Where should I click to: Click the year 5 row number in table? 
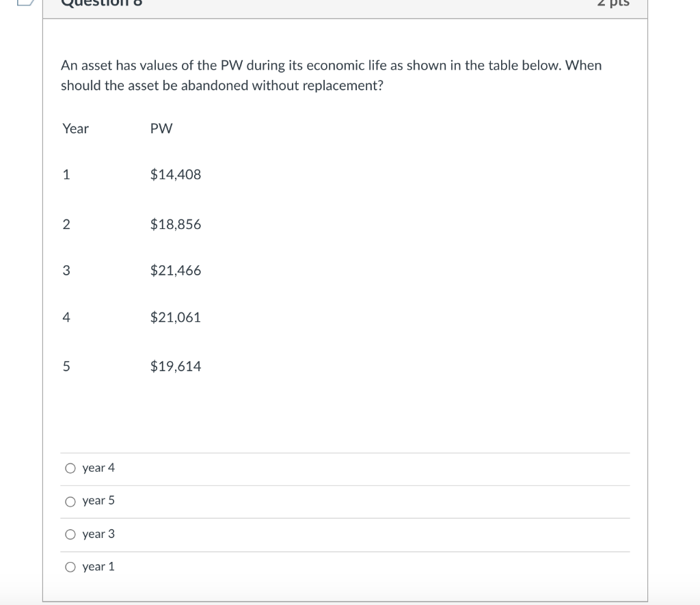(x=66, y=366)
